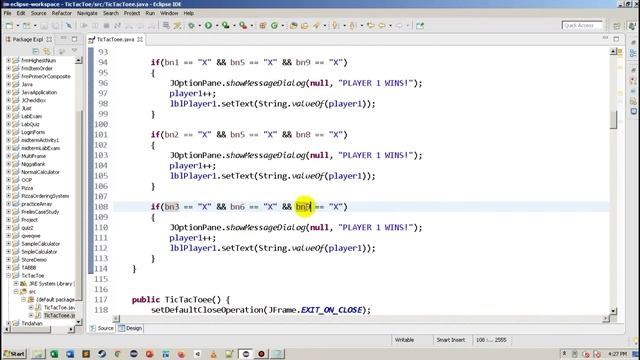Click the taskbar clock showing 4:27 PM
This screenshot has width=640, height=360.
(x=617, y=354)
